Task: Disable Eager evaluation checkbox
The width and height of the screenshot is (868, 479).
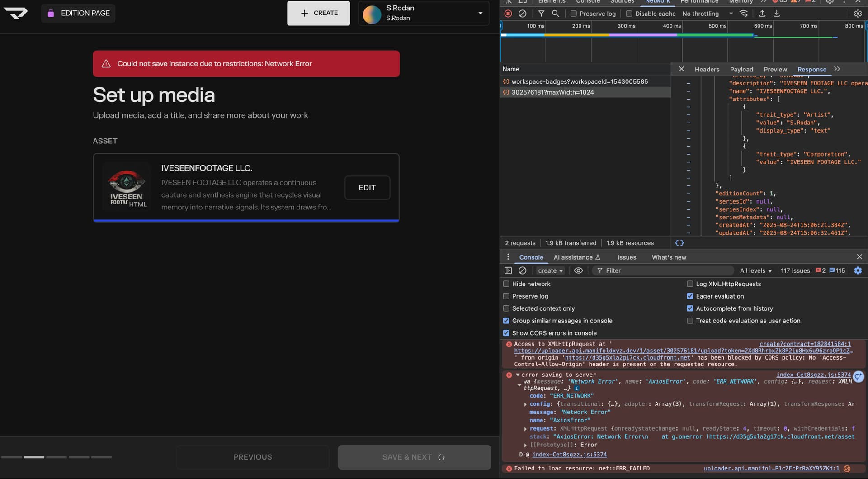Action: click(690, 296)
